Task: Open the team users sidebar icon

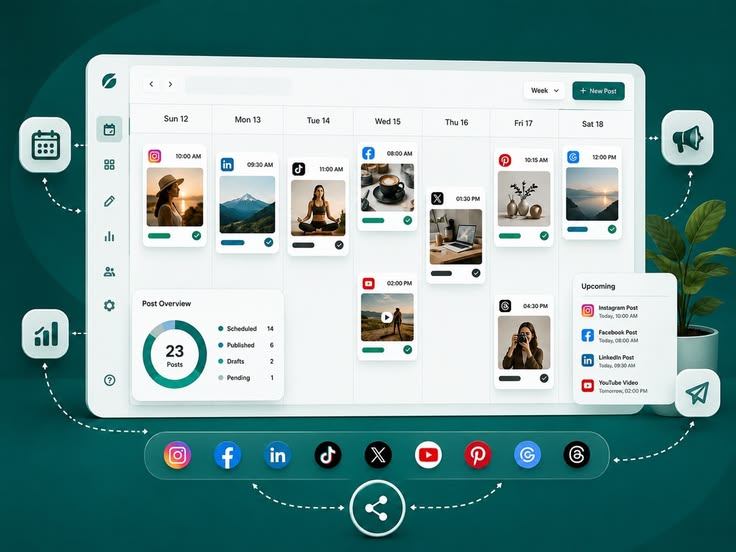Action: (x=109, y=271)
